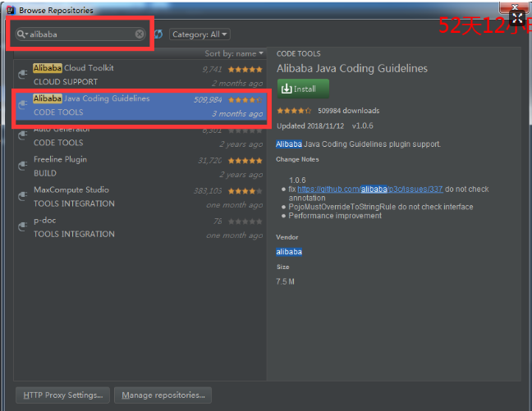The width and height of the screenshot is (532, 411).
Task: Open the Category: All dropdown
Action: pos(199,34)
